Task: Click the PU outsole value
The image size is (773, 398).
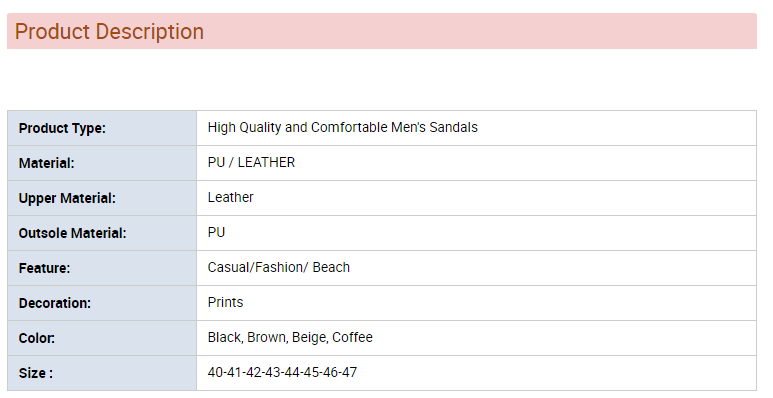Action: pyautogui.click(x=216, y=232)
